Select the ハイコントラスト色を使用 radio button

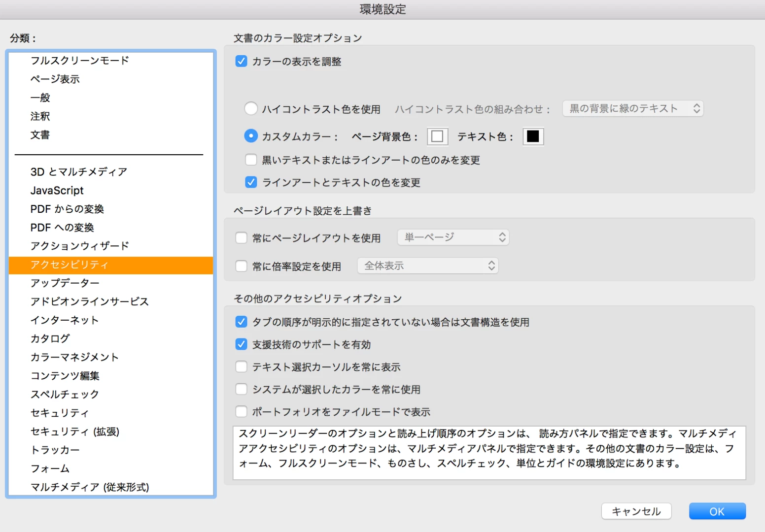click(x=251, y=108)
